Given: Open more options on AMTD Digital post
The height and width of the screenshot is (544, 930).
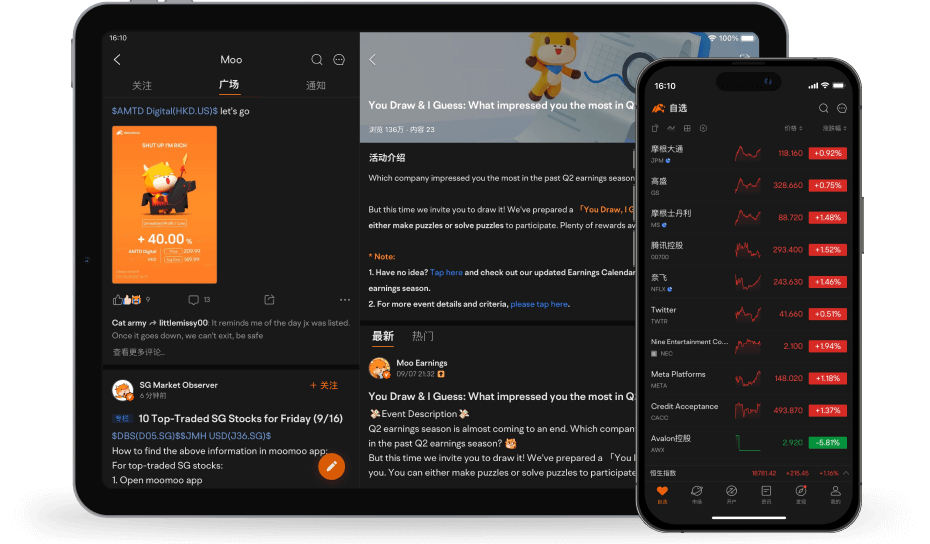Looking at the screenshot, I should [x=345, y=299].
